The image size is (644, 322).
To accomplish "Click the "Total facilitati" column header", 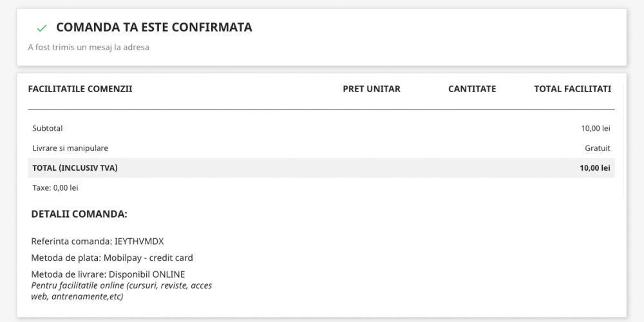I will click(x=573, y=89).
